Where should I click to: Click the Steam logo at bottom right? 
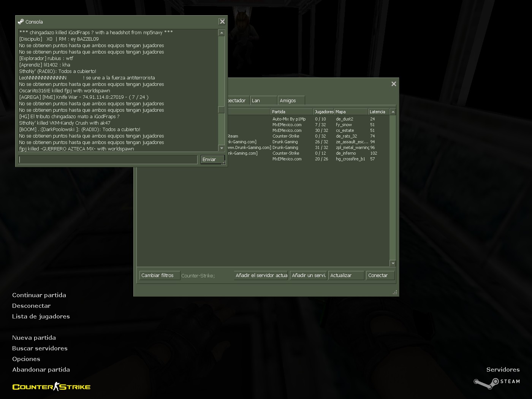(497, 383)
